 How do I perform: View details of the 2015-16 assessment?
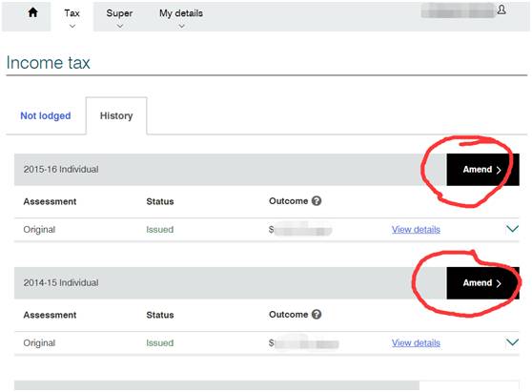[416, 230]
